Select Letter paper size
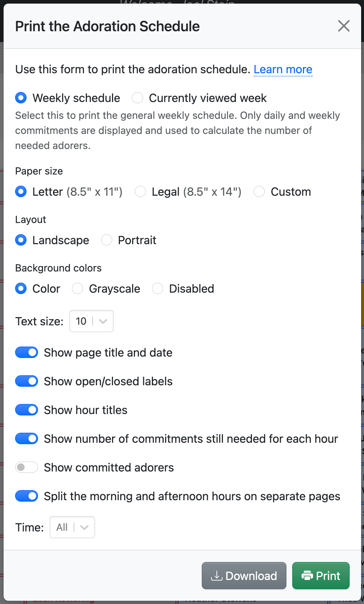This screenshot has height=604, width=364. coord(21,192)
